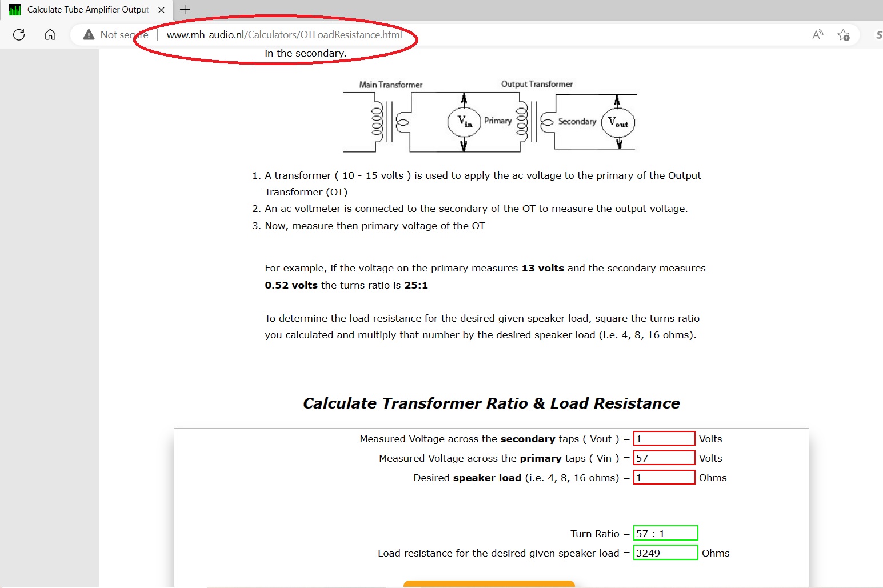The width and height of the screenshot is (883, 588).
Task: Click the Not secure warning icon
Action: [89, 35]
